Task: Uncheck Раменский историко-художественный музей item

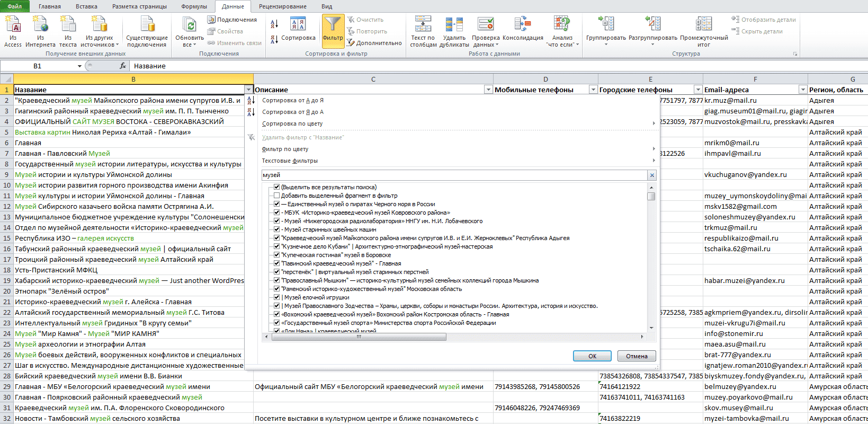Action: 276,289
